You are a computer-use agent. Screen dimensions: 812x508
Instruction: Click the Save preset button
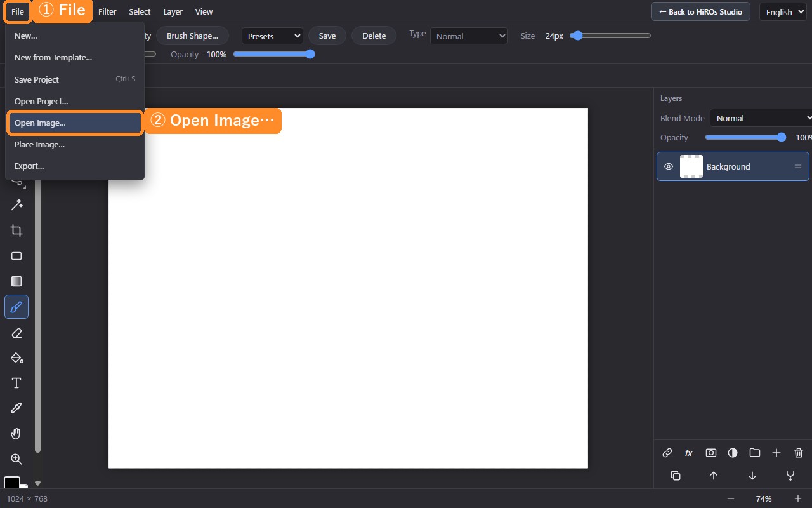tap(327, 36)
